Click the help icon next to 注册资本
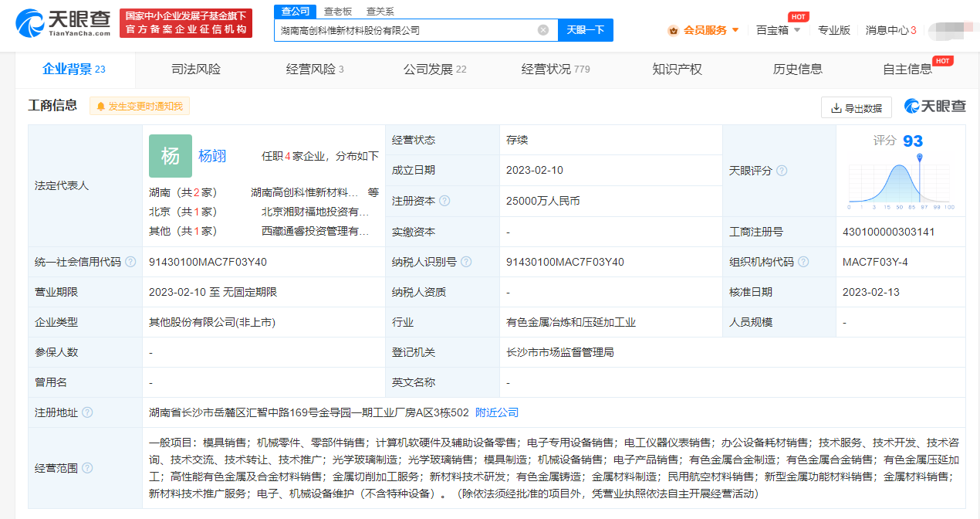 444,201
